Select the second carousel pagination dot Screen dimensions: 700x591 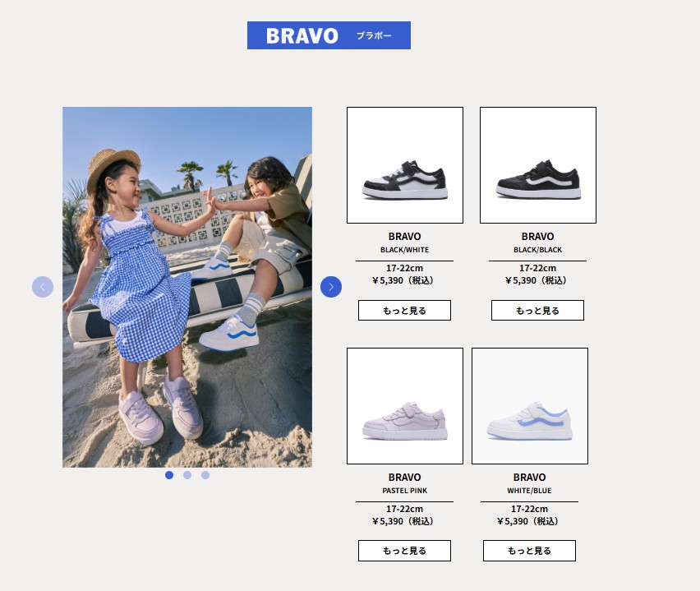(x=187, y=475)
